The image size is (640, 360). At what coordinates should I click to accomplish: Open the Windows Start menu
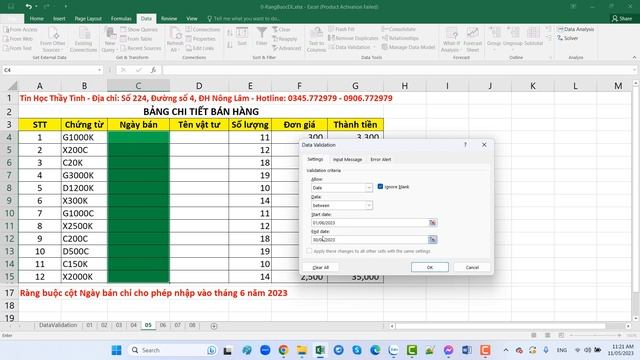pyautogui.click(x=116, y=350)
